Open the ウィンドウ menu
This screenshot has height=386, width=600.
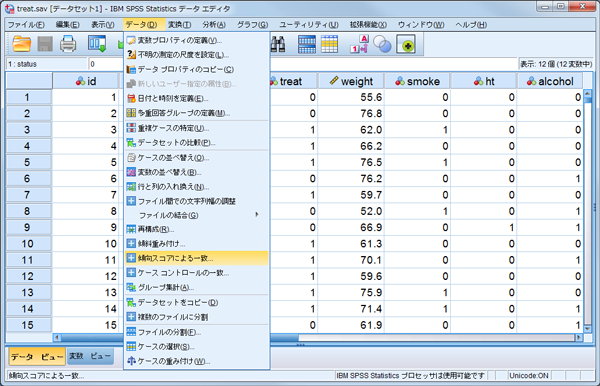(421, 25)
